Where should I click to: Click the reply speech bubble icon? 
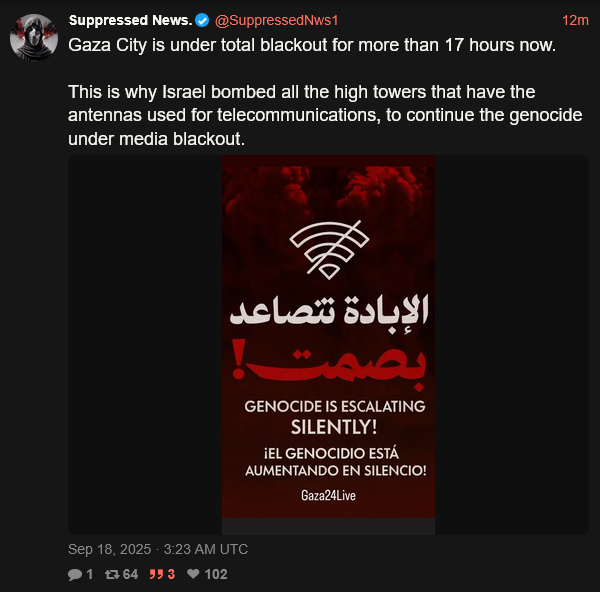[75, 574]
